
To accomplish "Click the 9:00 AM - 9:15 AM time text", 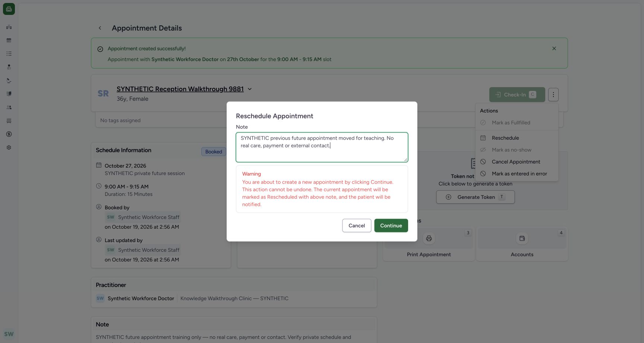I will pyautogui.click(x=127, y=187).
